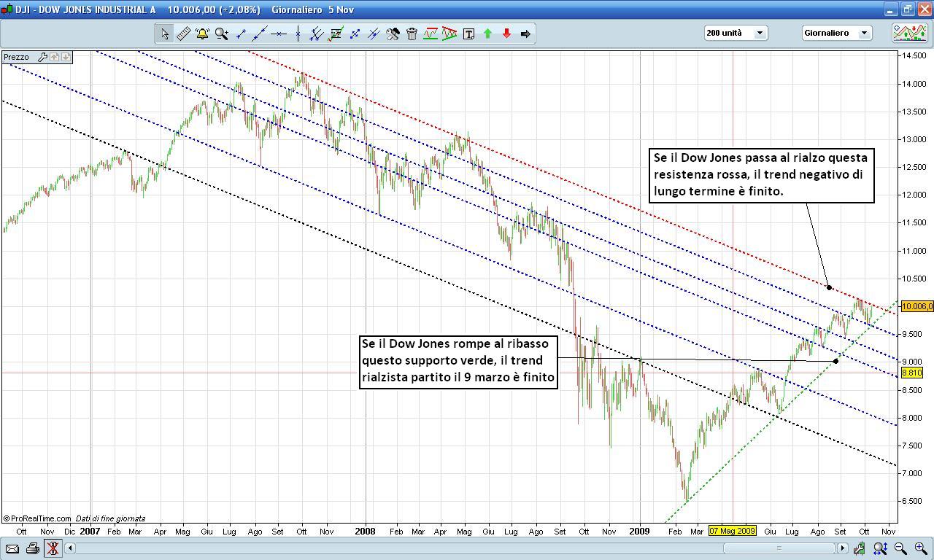This screenshot has height=560, width=934.
Task: Select the arrow cursor tool
Action: [x=164, y=34]
